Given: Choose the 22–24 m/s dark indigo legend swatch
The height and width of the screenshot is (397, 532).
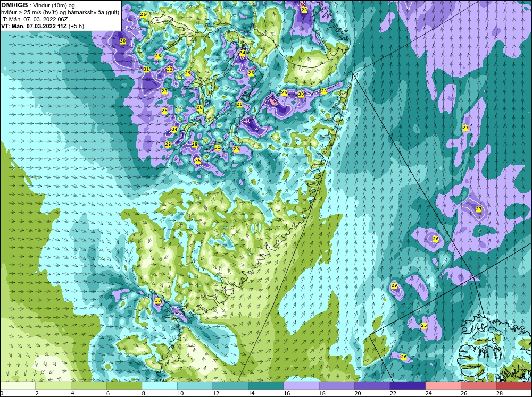Looking at the screenshot, I should pos(408,386).
